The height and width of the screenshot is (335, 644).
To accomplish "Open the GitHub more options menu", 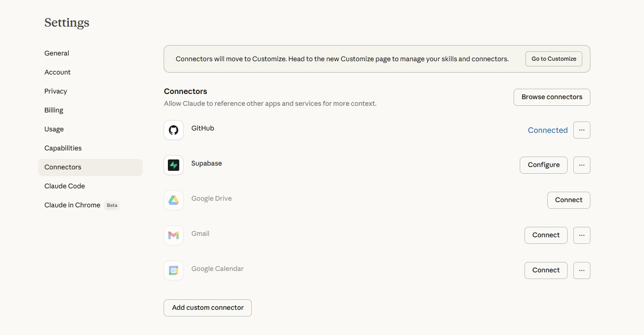I will click(581, 130).
